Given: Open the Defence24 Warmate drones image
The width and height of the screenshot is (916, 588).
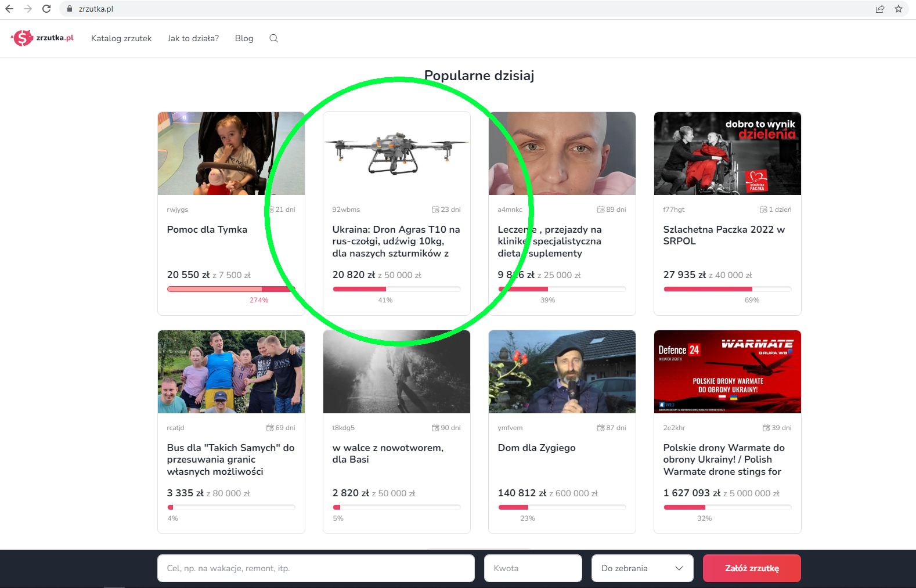Looking at the screenshot, I should [727, 371].
